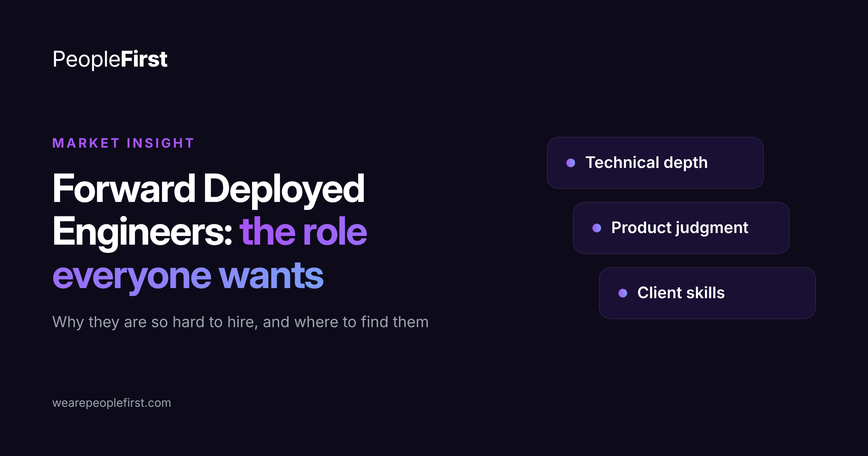Click the purple dot beside Product judgment

pyautogui.click(x=597, y=228)
